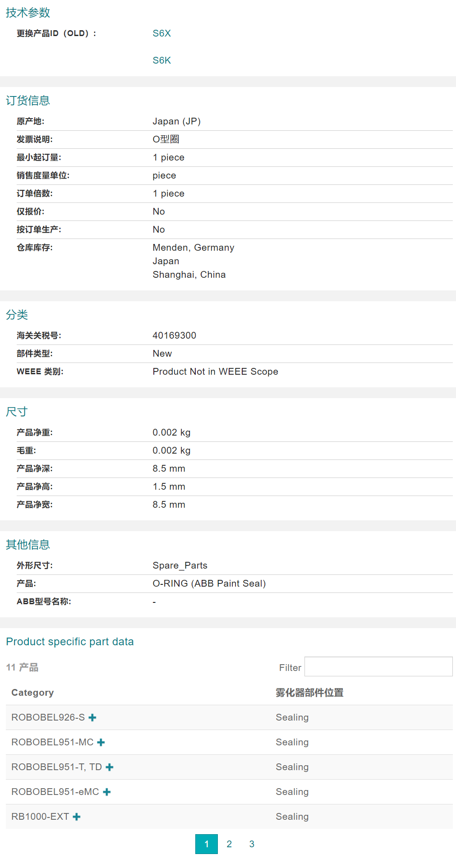Open the S6K replaced product link
Viewport: 456px width, 868px height.
click(x=161, y=60)
